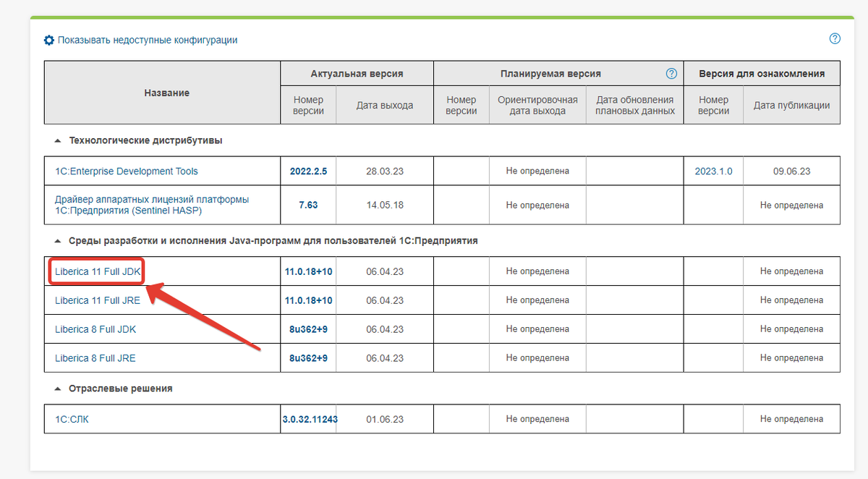Viewport: 868px width, 479px height.
Task: Click version 8u362+9 for Liberica 8 JRE
Action: pos(308,358)
